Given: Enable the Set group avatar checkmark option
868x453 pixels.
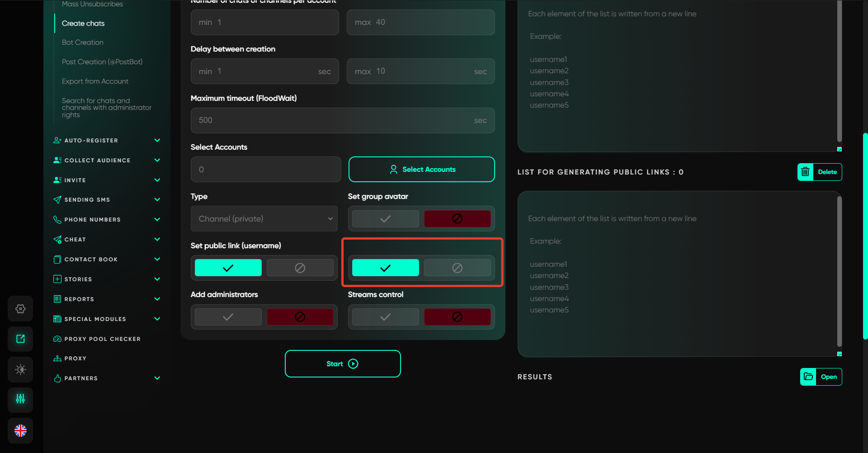Looking at the screenshot, I should pos(385,219).
